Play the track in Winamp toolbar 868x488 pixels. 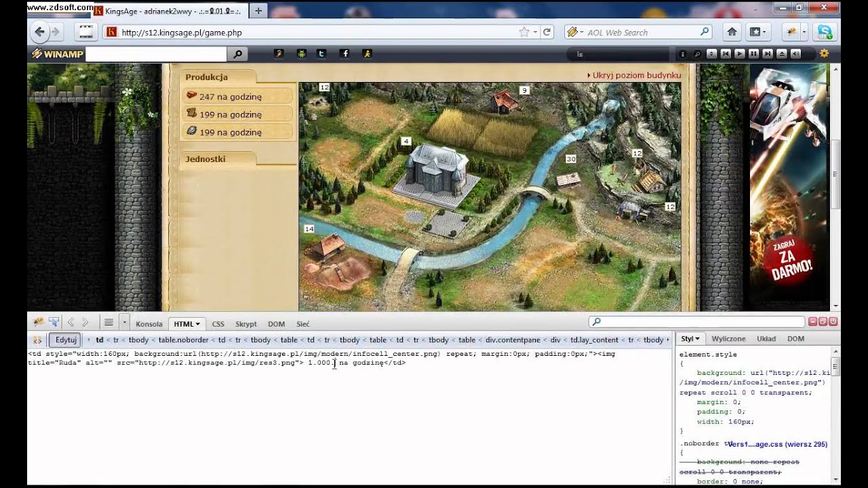(x=740, y=54)
